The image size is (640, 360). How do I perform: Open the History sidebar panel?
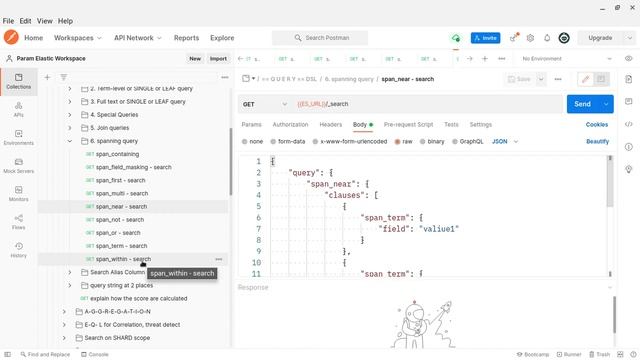pos(18,250)
